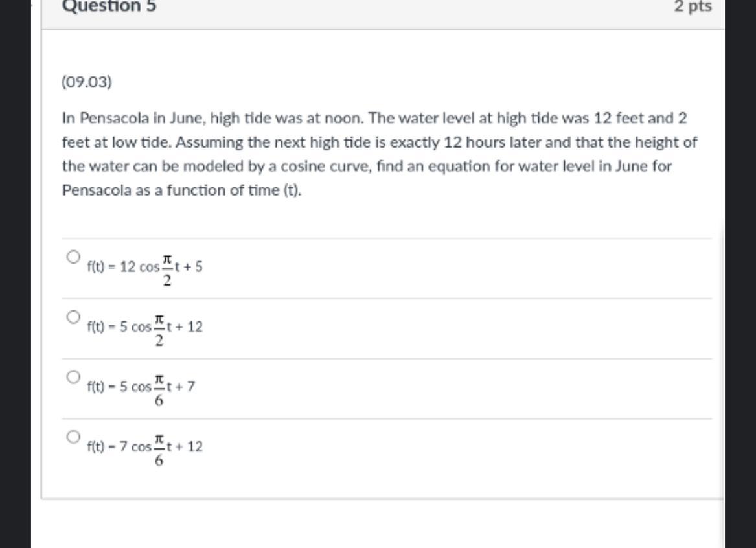The width and height of the screenshot is (756, 548).
Task: Click the 2 pts points indicator
Action: click(691, 6)
